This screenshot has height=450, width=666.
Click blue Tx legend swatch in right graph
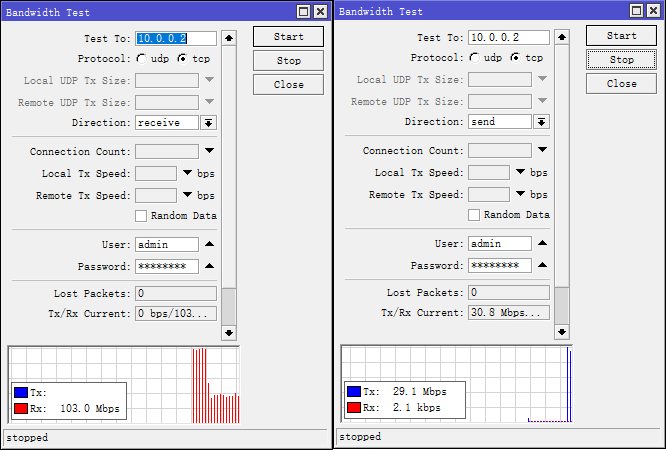(x=353, y=392)
